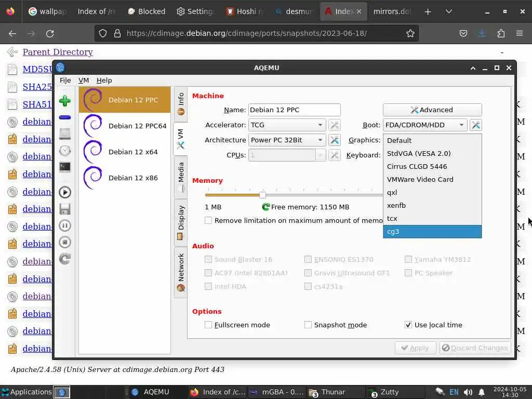Click the volume speaker tray icon

coord(468,392)
